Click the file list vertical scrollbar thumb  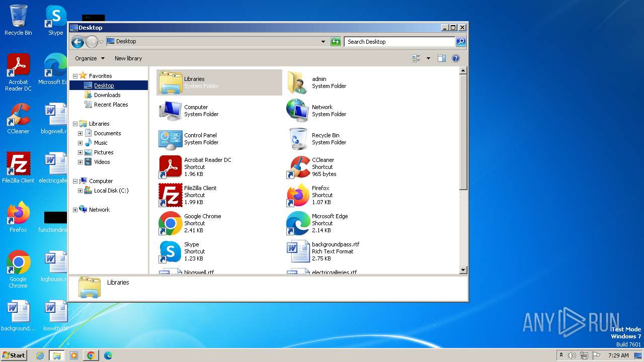pyautogui.click(x=463, y=133)
